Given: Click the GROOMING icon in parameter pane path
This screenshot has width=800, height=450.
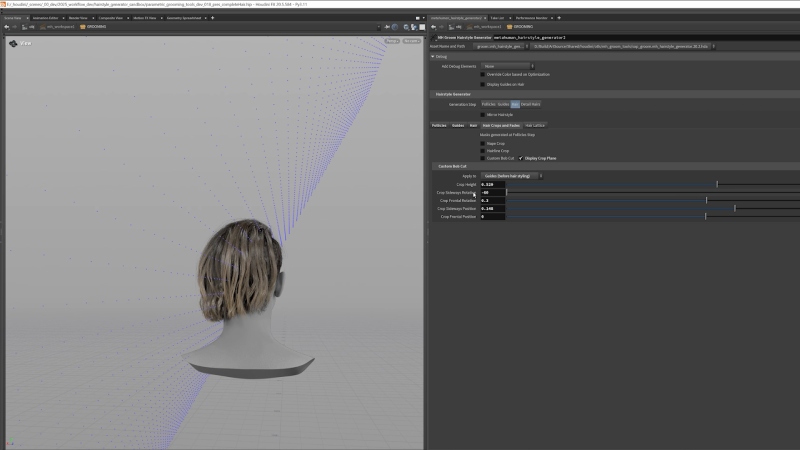Looking at the screenshot, I should point(510,27).
